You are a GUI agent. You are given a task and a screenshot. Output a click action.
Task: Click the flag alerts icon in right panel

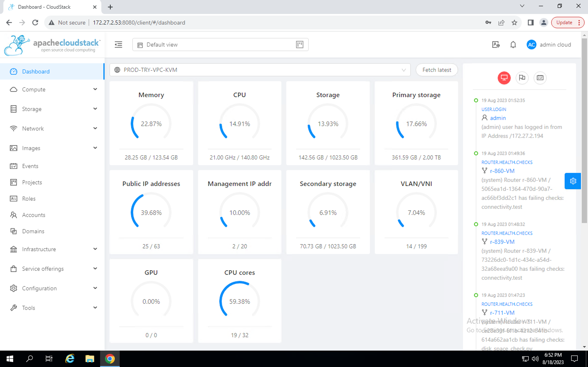pyautogui.click(x=522, y=78)
